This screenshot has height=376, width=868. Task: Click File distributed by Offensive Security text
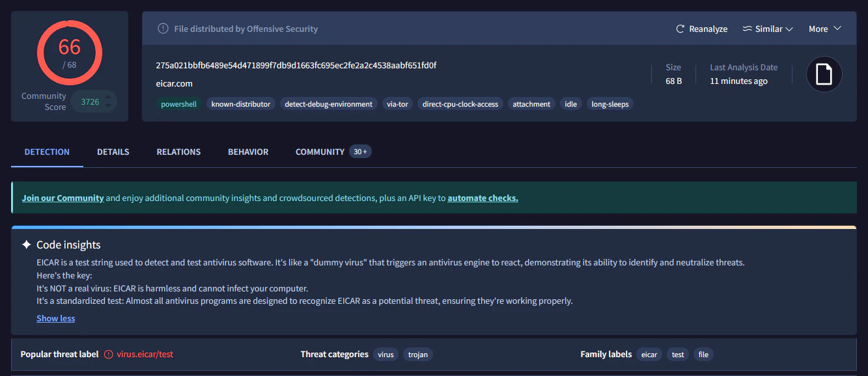coord(246,29)
